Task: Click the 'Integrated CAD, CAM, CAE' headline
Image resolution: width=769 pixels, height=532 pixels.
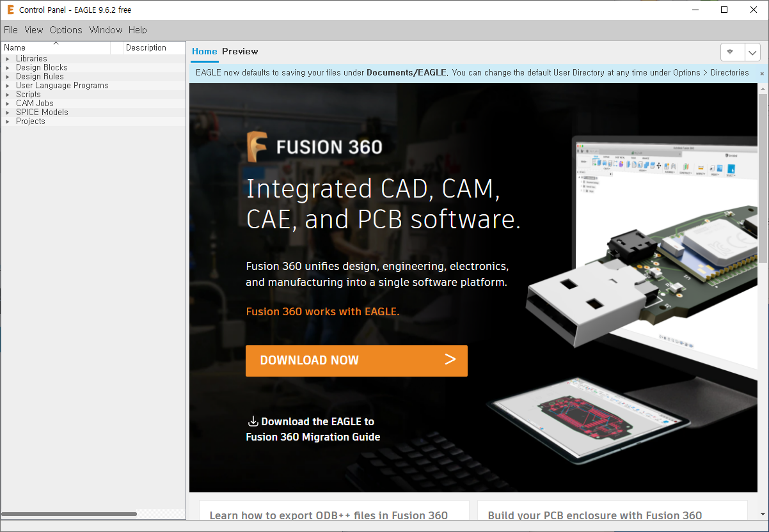Action: pos(384,204)
